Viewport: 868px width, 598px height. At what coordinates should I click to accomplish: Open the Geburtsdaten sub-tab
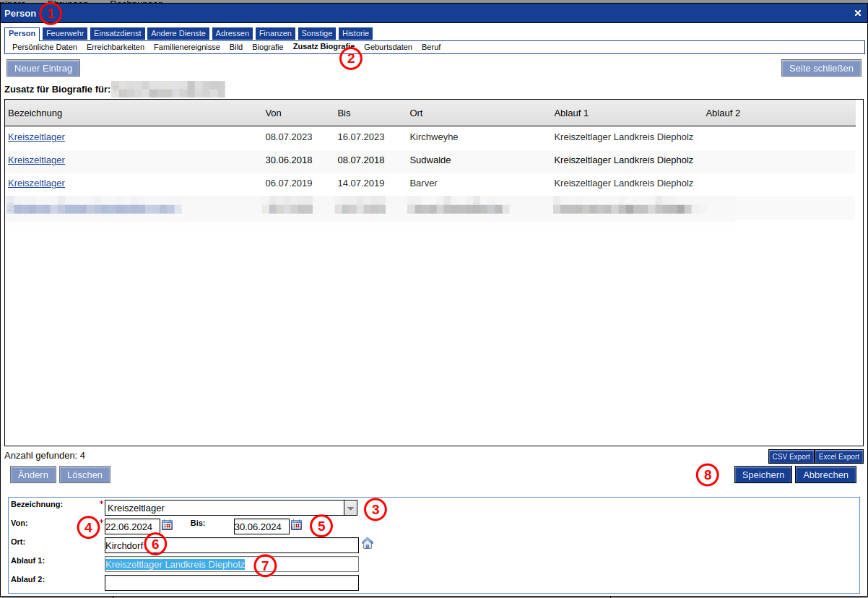(388, 47)
